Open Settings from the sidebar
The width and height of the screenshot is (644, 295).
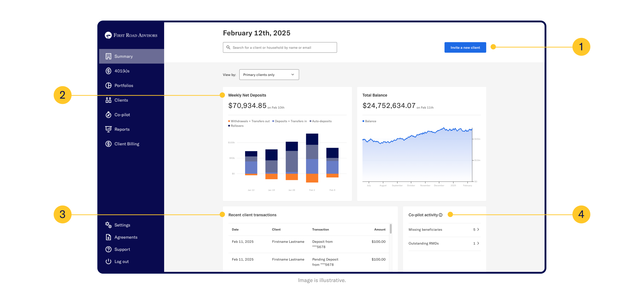click(x=131, y=225)
